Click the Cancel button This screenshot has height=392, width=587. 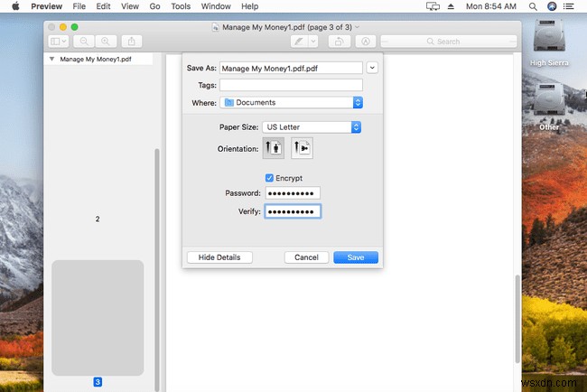coord(306,257)
